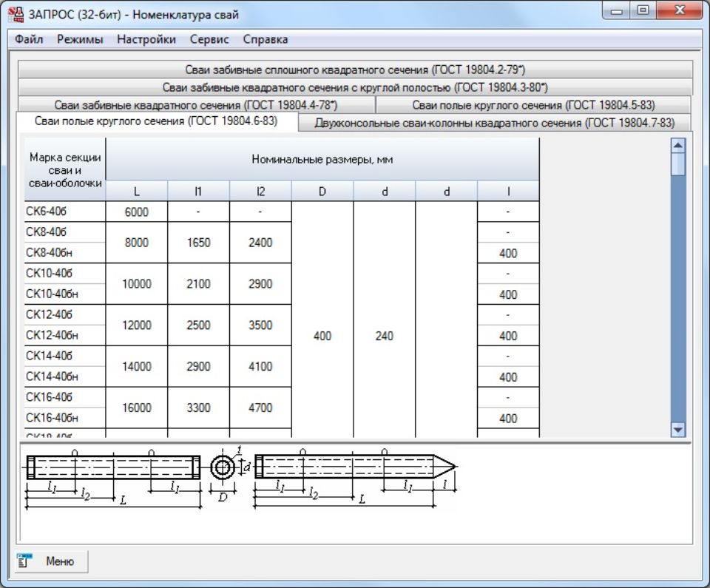Click the table's scroll down arrow
This screenshot has height=588, width=710.
677,430
